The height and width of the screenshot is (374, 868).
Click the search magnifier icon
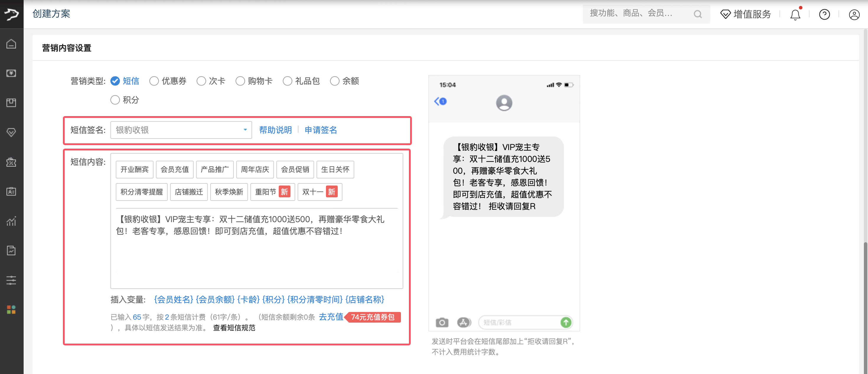tap(697, 14)
